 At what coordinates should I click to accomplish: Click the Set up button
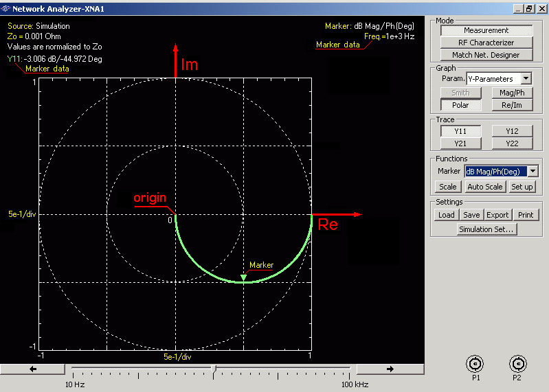point(522,187)
